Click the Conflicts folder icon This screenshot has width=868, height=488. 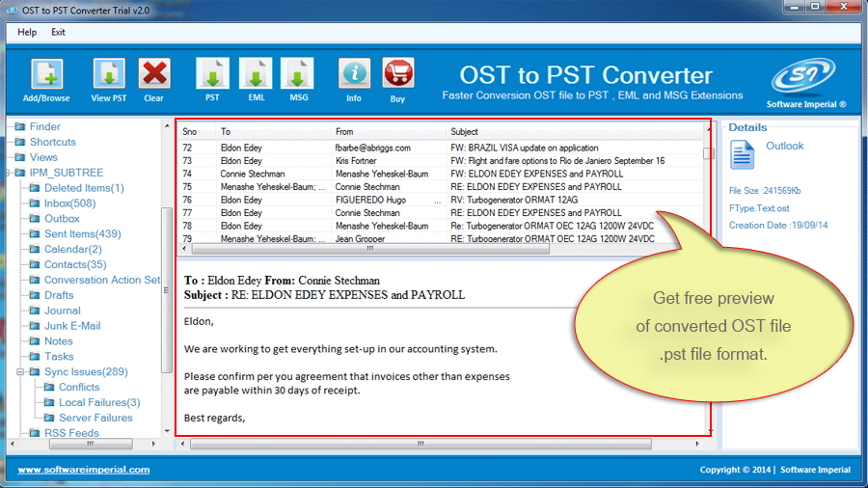click(x=50, y=388)
